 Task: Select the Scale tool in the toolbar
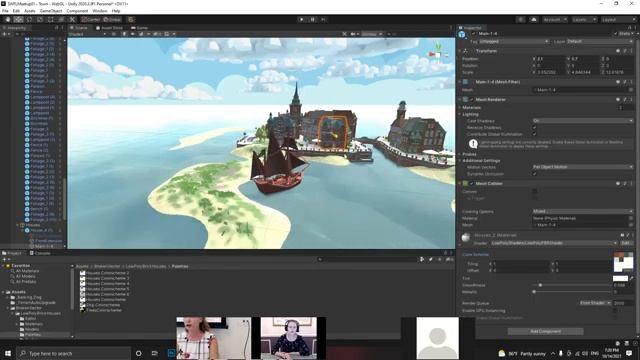[40, 19]
